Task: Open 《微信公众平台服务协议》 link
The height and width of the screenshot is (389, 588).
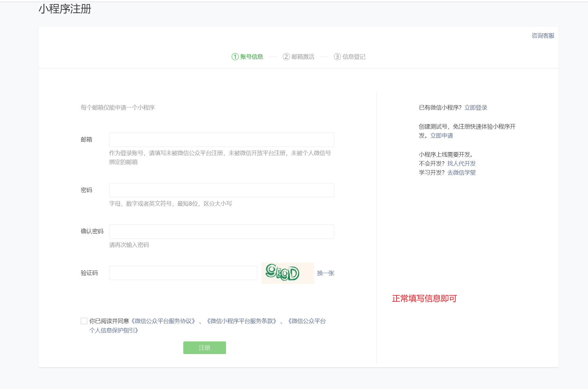Action: 163,321
